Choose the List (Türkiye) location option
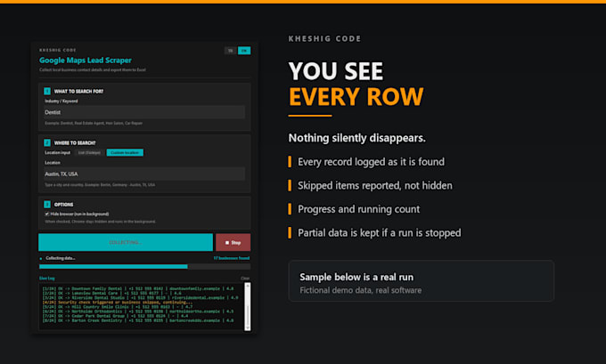Viewport: 606px width, 364px height. (x=89, y=153)
